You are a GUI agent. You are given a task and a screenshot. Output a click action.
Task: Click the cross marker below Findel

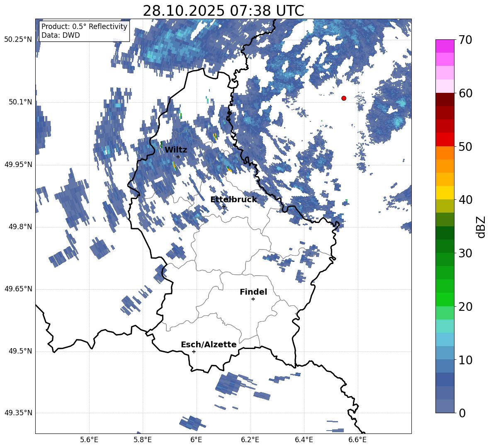(253, 299)
